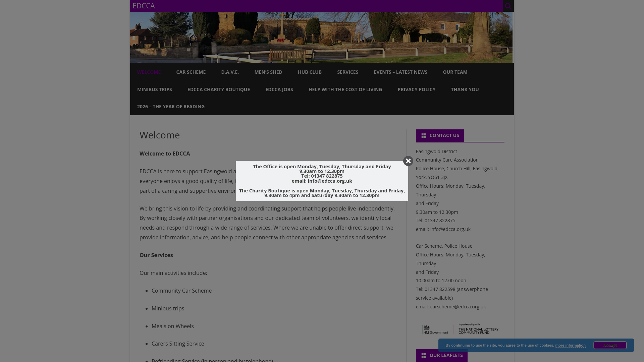Click 'Car Scheme, Police House' text
The width and height of the screenshot is (644, 362).
[444, 246]
